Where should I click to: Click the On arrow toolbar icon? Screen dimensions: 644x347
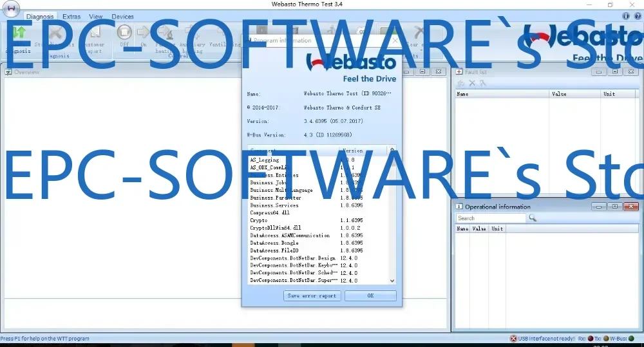point(144,32)
